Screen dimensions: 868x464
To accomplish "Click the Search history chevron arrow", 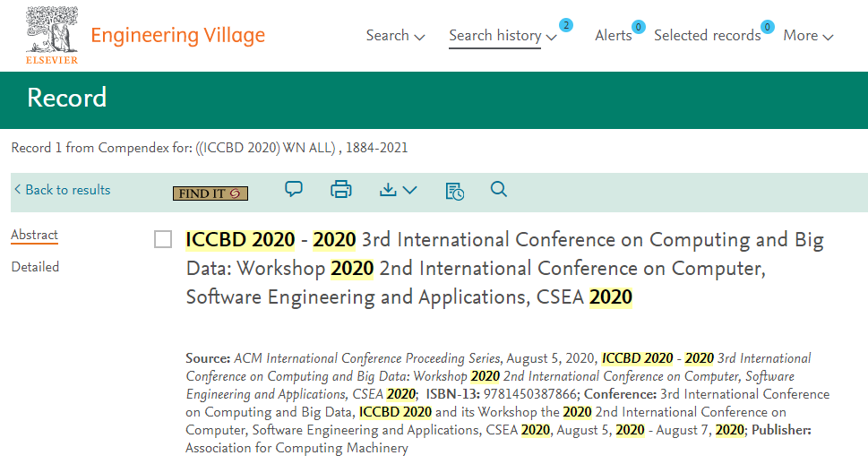I will (551, 37).
